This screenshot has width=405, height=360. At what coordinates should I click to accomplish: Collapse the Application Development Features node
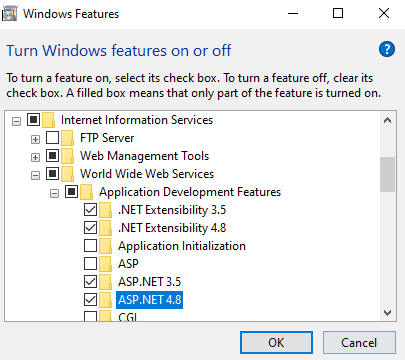click(x=54, y=193)
